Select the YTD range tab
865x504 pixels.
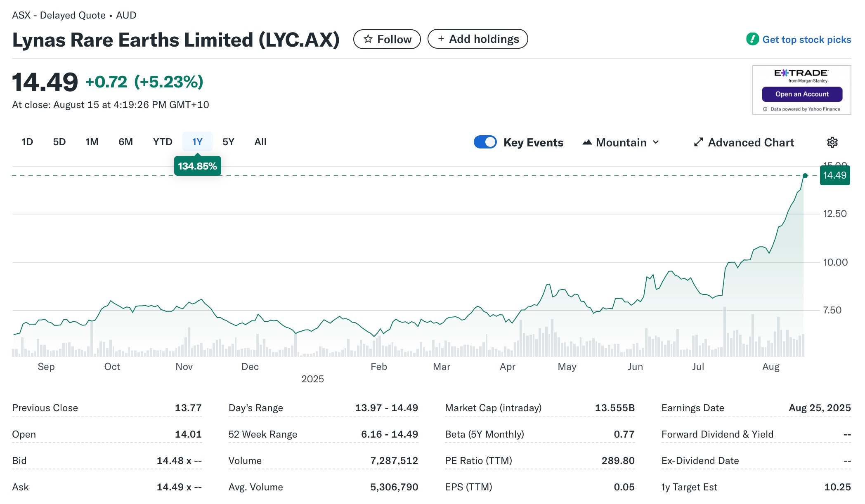[163, 142]
